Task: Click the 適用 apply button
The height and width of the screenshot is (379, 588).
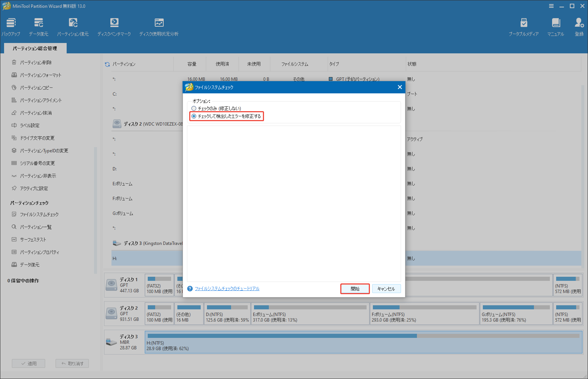Action: coord(29,364)
